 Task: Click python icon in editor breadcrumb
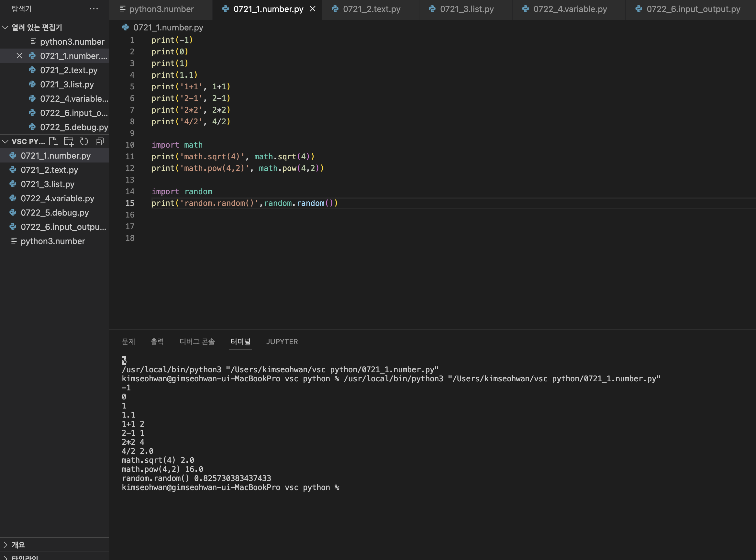(125, 28)
